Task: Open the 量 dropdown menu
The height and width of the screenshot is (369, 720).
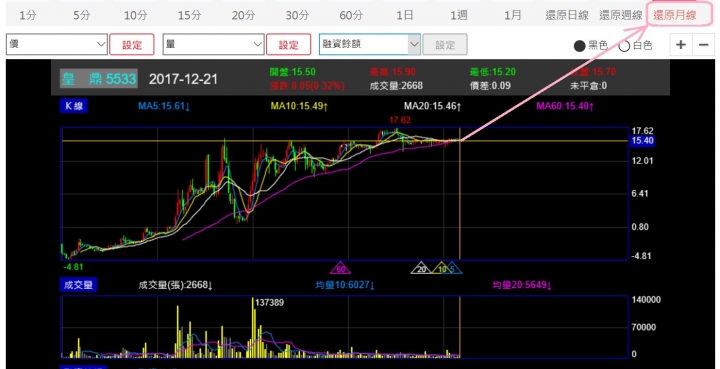Action: pos(214,45)
